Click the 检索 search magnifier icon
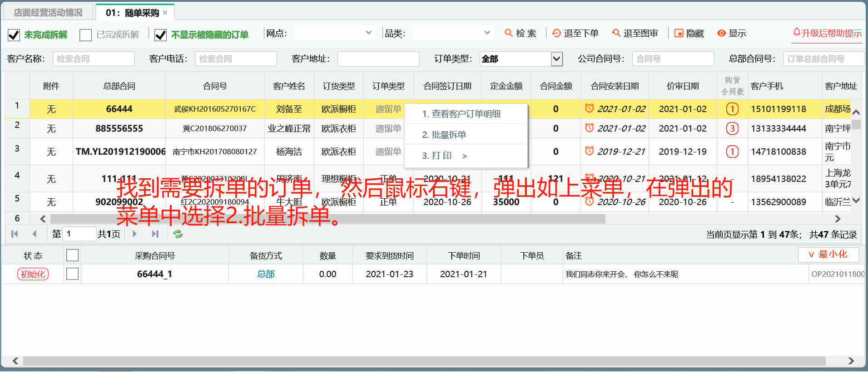Viewport: 868px width, 372px height. (509, 33)
